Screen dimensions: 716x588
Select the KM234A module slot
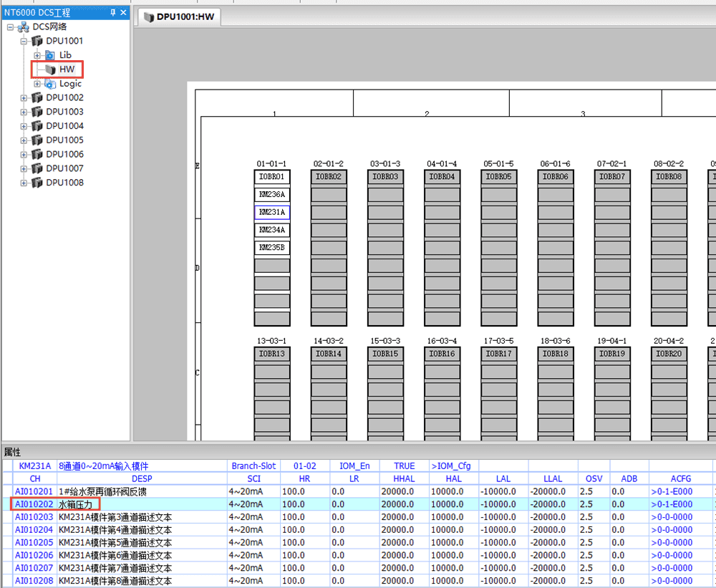coord(271,230)
